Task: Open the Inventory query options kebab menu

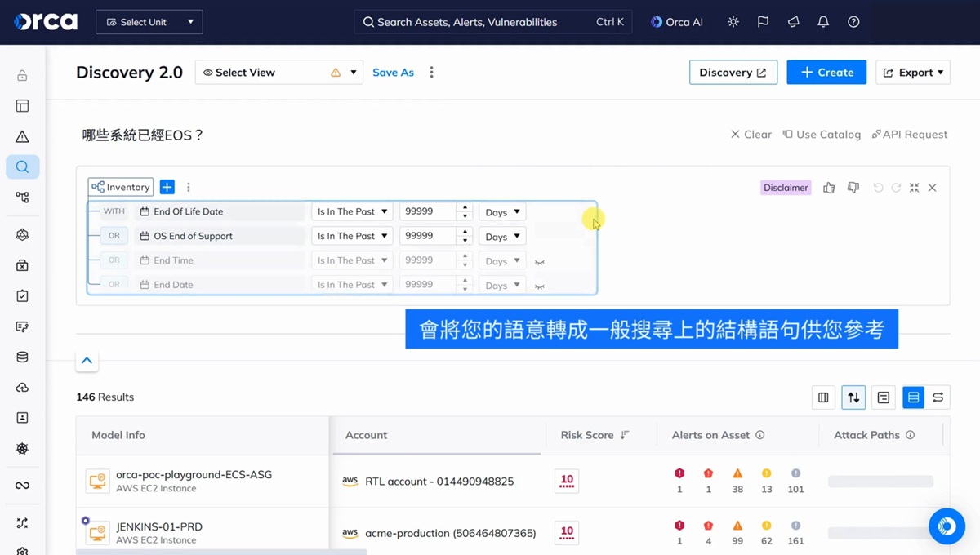Action: (189, 187)
